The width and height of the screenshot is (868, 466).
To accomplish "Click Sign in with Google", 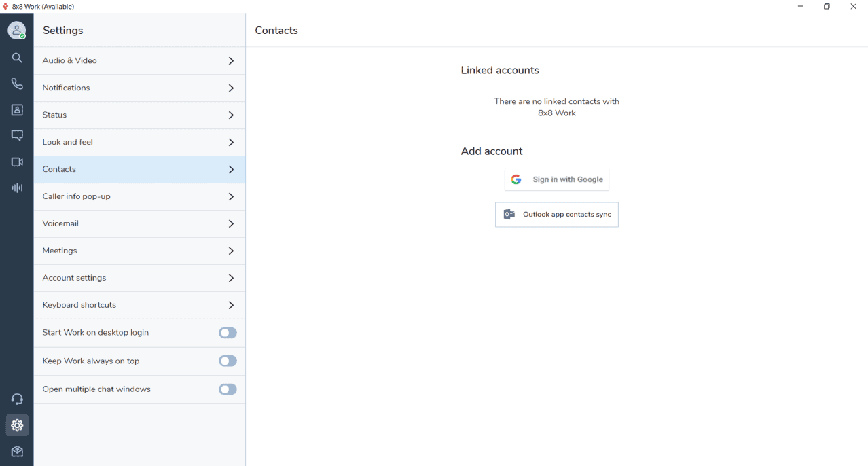I will (x=557, y=180).
